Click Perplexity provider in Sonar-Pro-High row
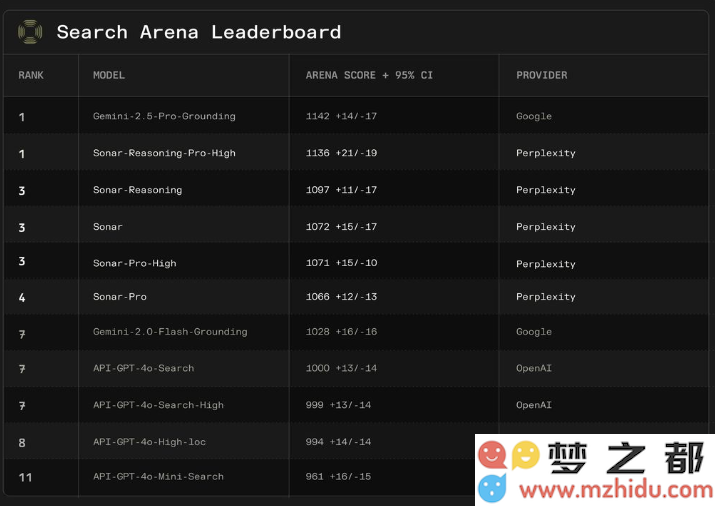This screenshot has width=715, height=506. (545, 264)
